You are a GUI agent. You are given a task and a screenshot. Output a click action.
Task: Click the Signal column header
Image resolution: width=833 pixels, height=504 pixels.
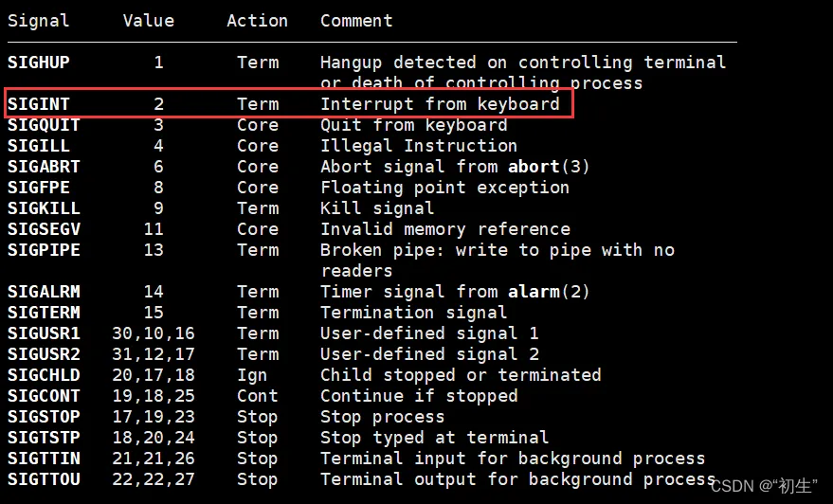38,20
